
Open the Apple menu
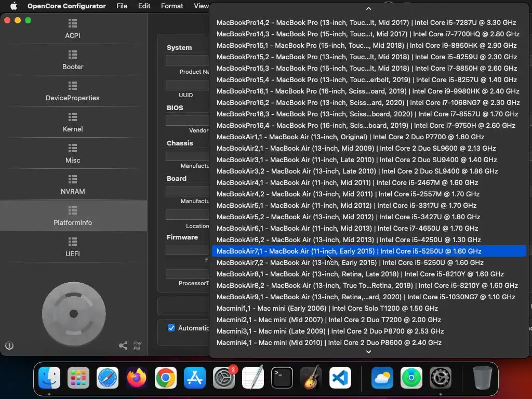coord(14,6)
